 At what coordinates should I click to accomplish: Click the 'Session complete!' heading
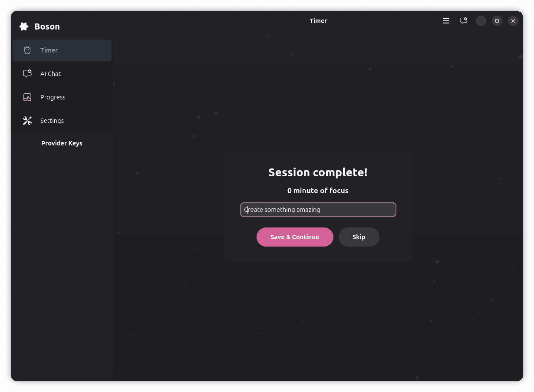318,172
